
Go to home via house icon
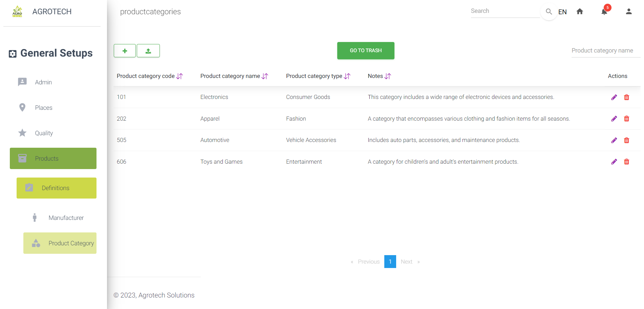click(580, 12)
